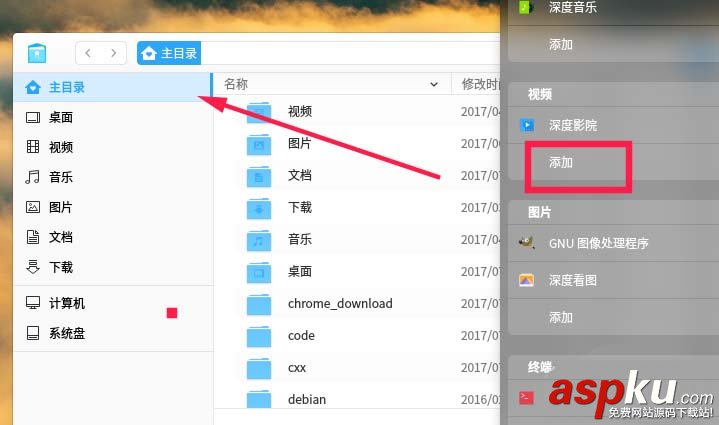Sort by the 名称 column header
Image resolution: width=719 pixels, height=425 pixels.
click(333, 84)
